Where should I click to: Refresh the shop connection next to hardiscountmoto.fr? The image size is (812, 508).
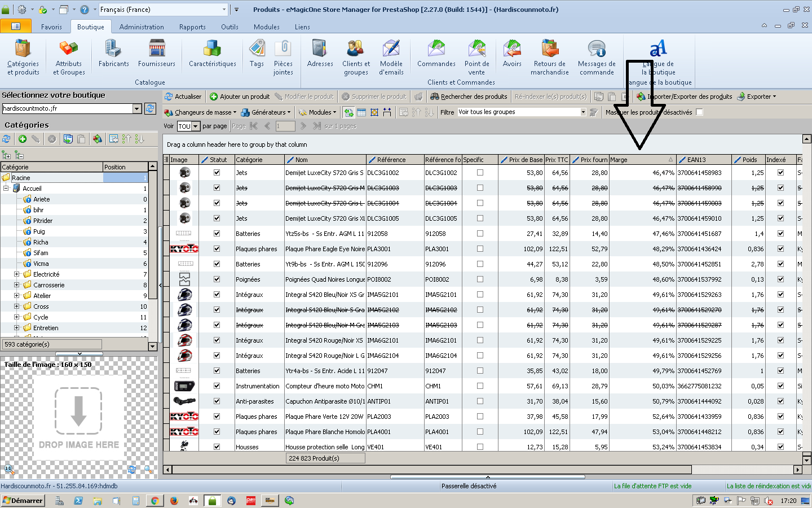(150, 108)
